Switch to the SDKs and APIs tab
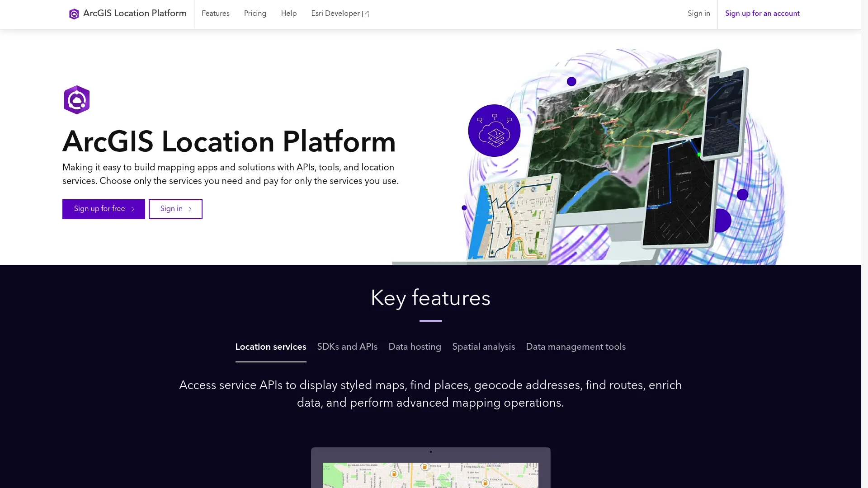The width and height of the screenshot is (868, 488). point(347,347)
